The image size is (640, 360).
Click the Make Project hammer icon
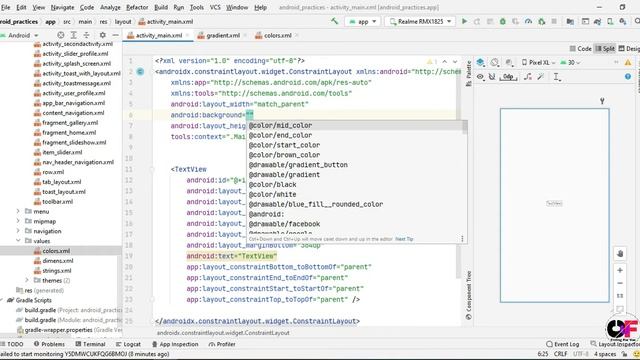point(335,21)
